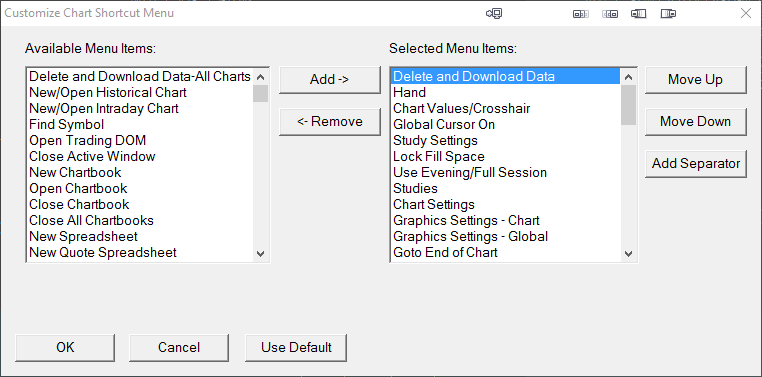The image size is (762, 377).
Task: Confirm with the OK button
Action: pyautogui.click(x=65, y=347)
